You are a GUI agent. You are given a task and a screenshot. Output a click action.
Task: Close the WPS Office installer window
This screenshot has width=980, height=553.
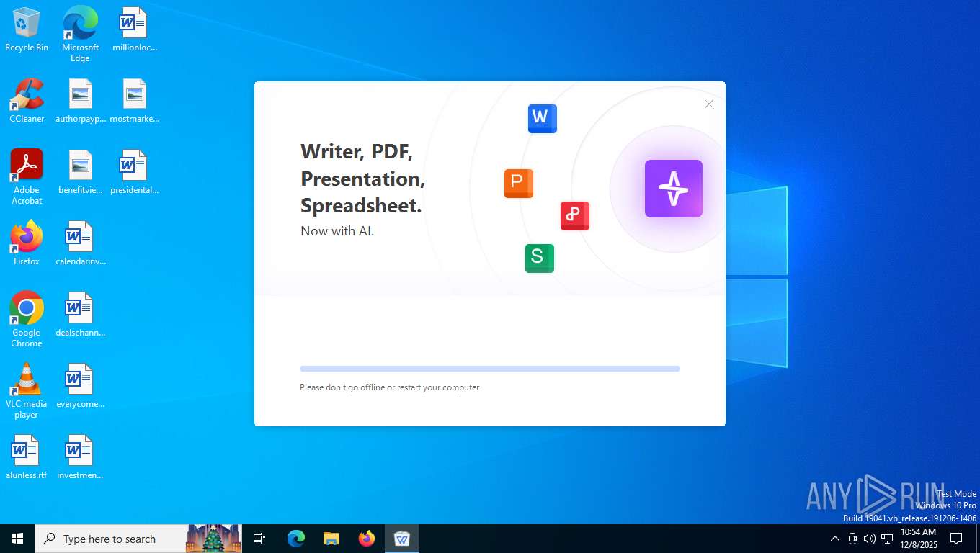(x=709, y=104)
